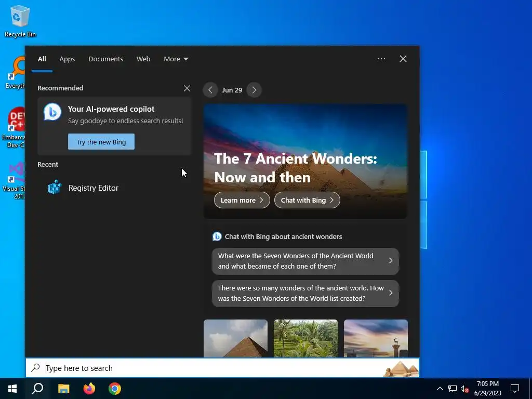Open File Explorer from taskbar
The width and height of the screenshot is (532, 399).
click(x=63, y=389)
